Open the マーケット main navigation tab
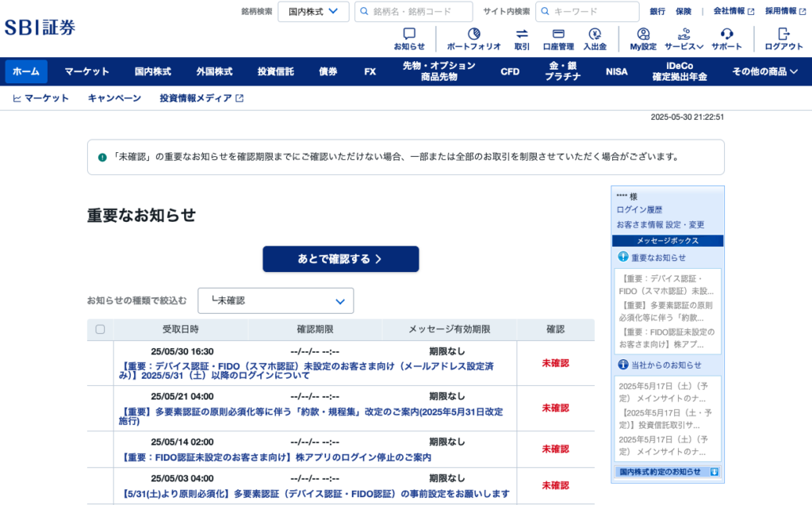 coord(86,71)
